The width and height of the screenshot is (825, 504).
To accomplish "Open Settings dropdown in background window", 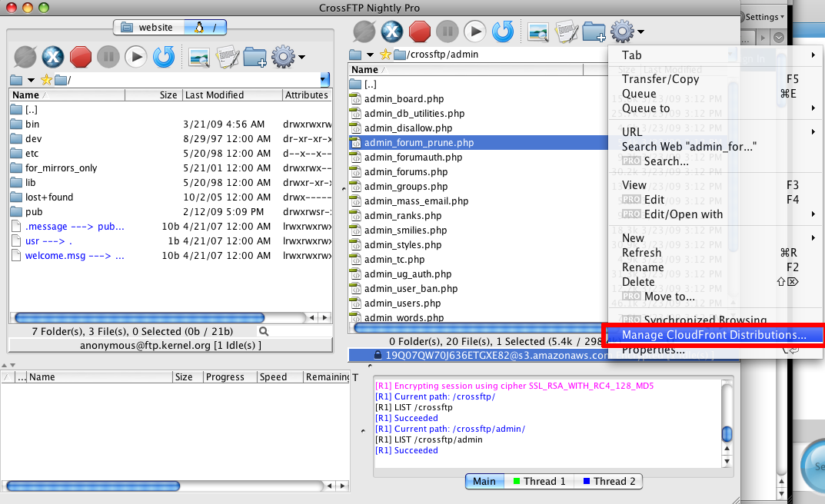I will (x=764, y=17).
